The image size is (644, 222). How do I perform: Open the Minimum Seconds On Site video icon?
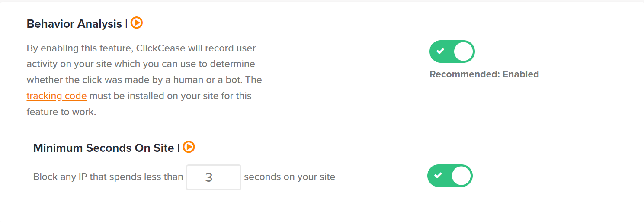coord(189,147)
